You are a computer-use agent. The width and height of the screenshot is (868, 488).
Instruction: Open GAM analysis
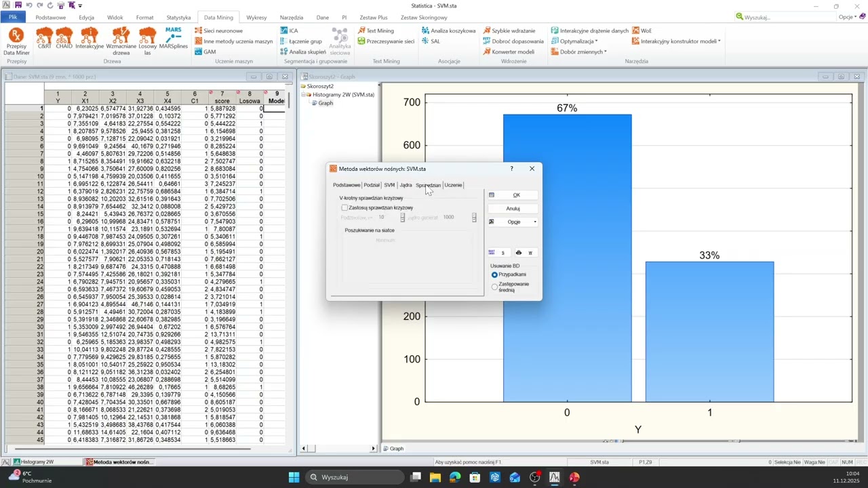(205, 52)
